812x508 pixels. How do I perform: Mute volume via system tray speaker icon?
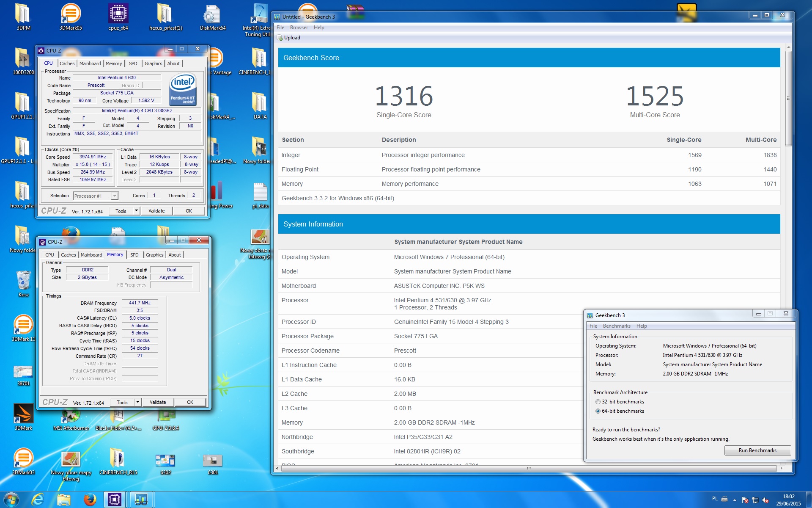pyautogui.click(x=765, y=500)
